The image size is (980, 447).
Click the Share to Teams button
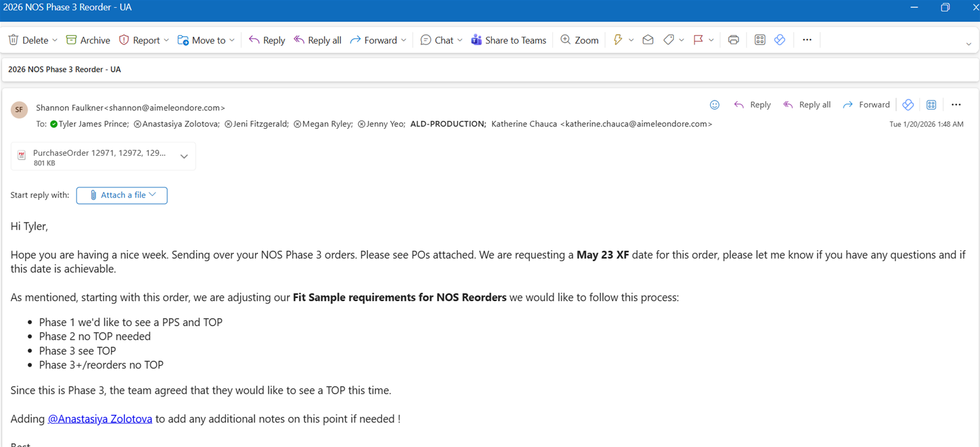click(x=508, y=40)
